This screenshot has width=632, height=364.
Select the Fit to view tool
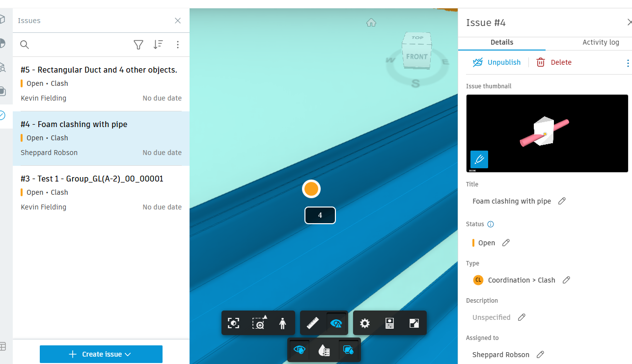coord(234,323)
